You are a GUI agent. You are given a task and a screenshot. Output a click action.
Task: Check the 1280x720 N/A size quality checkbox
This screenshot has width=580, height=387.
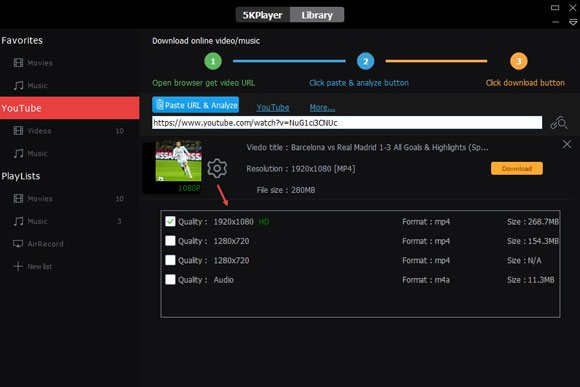click(170, 260)
